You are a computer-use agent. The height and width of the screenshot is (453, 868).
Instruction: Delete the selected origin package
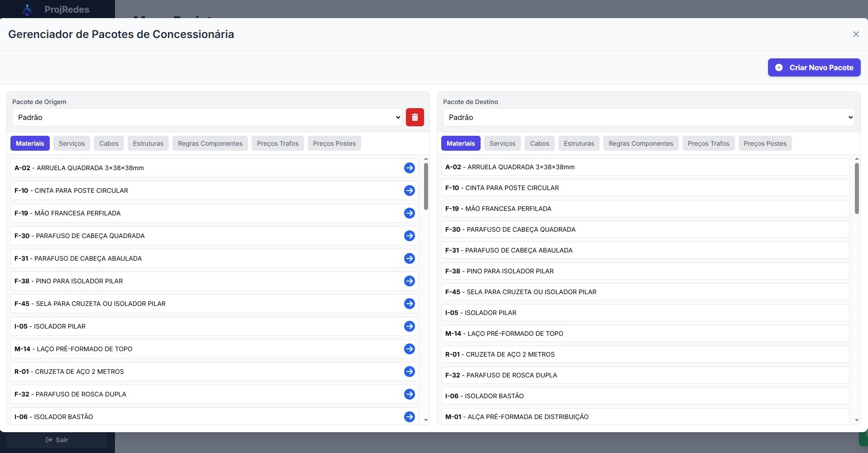click(415, 117)
